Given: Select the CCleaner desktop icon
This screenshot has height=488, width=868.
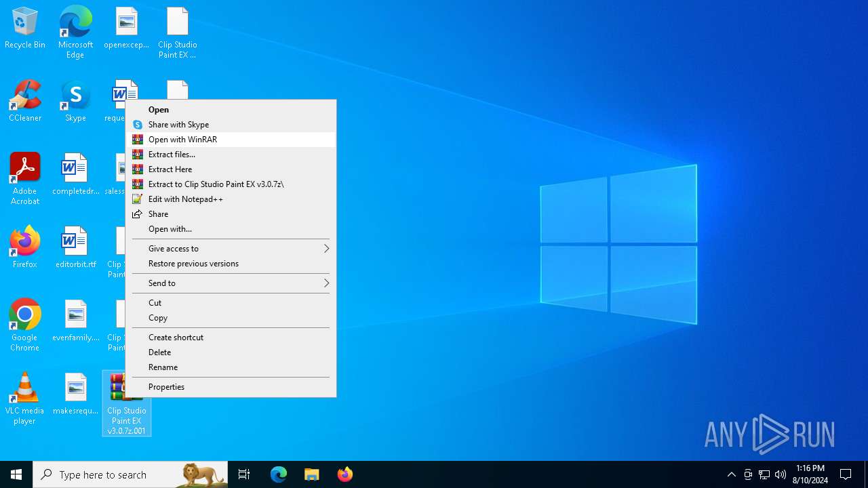Looking at the screenshot, I should [x=25, y=102].
